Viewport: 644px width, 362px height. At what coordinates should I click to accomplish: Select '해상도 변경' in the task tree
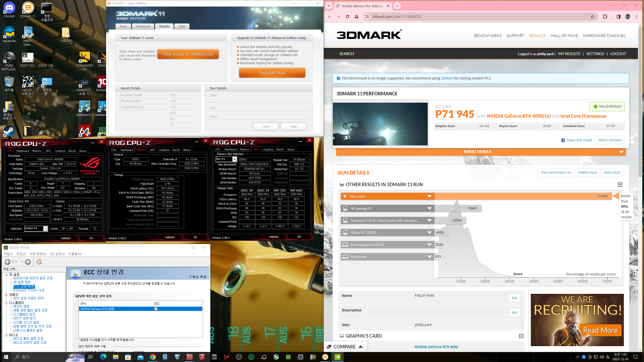[21, 306]
